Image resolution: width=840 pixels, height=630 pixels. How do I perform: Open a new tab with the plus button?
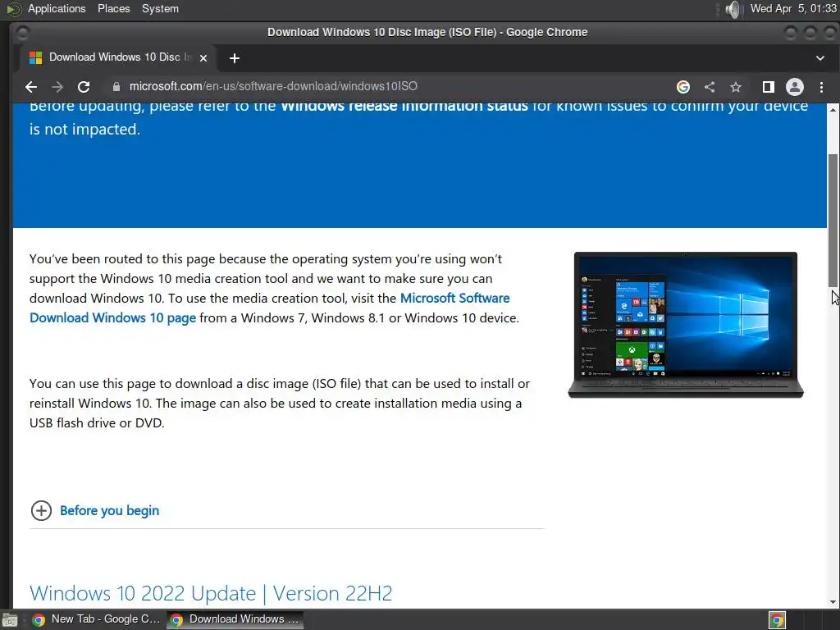234,58
